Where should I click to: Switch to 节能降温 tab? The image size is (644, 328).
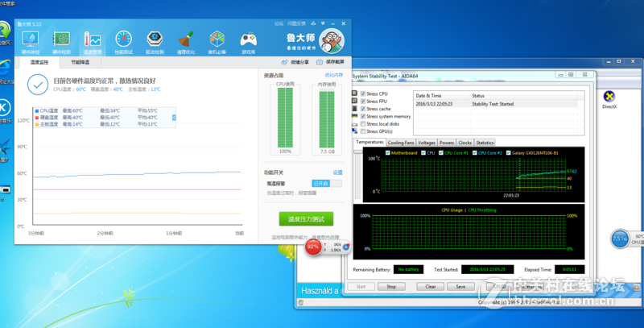coord(80,63)
